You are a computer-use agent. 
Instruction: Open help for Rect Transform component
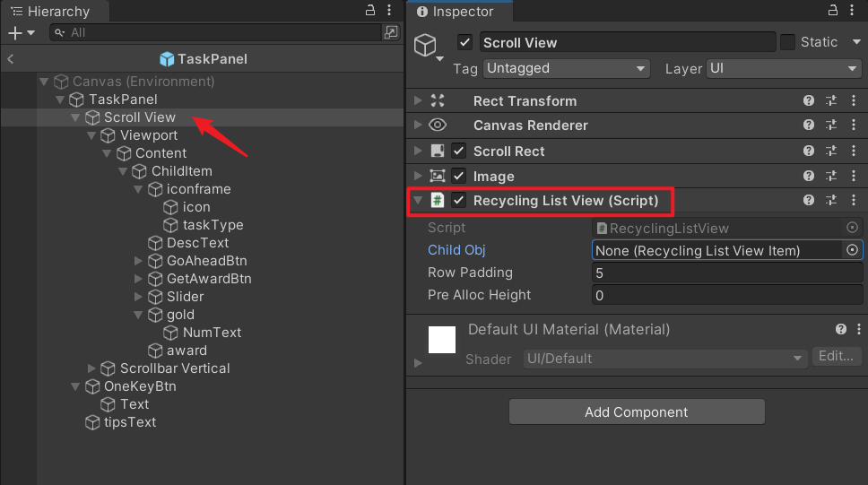[x=809, y=100]
